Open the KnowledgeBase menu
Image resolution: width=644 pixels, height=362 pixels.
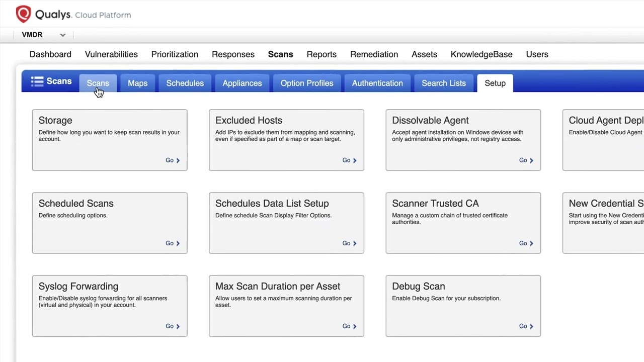tap(481, 54)
